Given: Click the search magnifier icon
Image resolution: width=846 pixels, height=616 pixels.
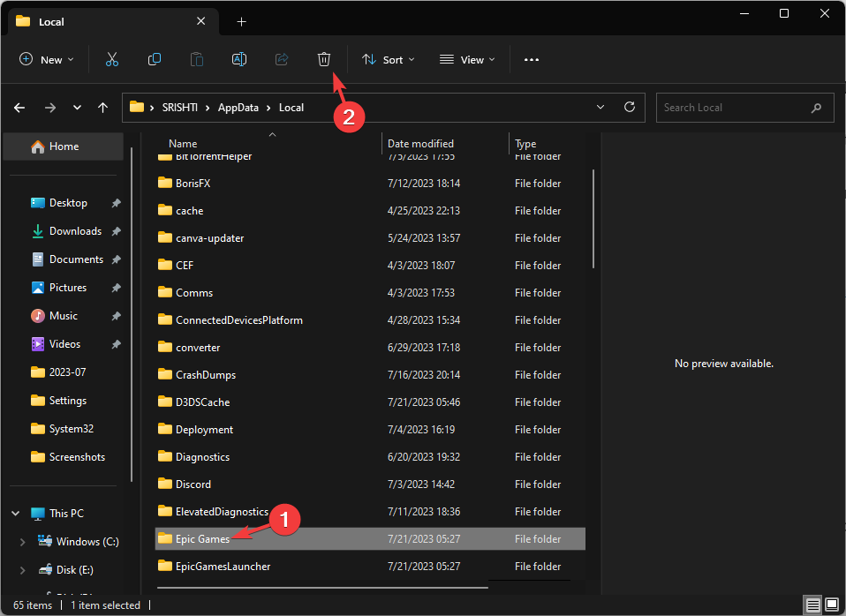Looking at the screenshot, I should (x=816, y=108).
